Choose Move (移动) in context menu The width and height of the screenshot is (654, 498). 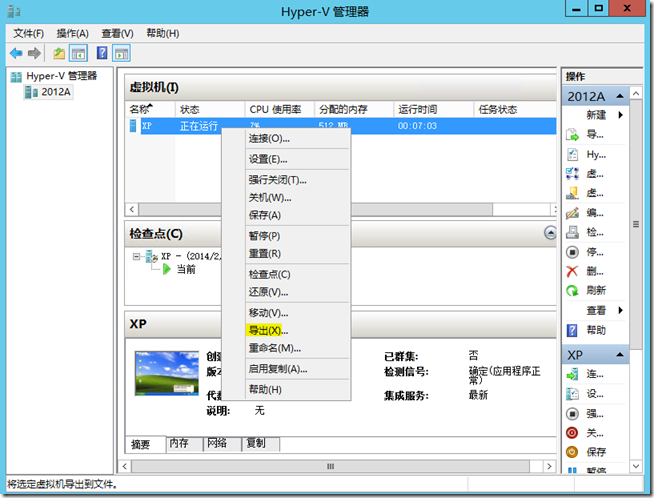point(286,313)
